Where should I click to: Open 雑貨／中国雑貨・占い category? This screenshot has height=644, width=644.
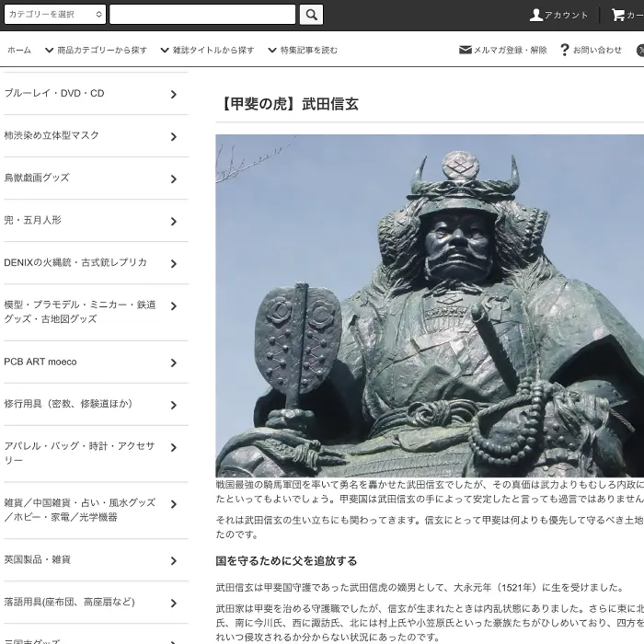[80, 510]
